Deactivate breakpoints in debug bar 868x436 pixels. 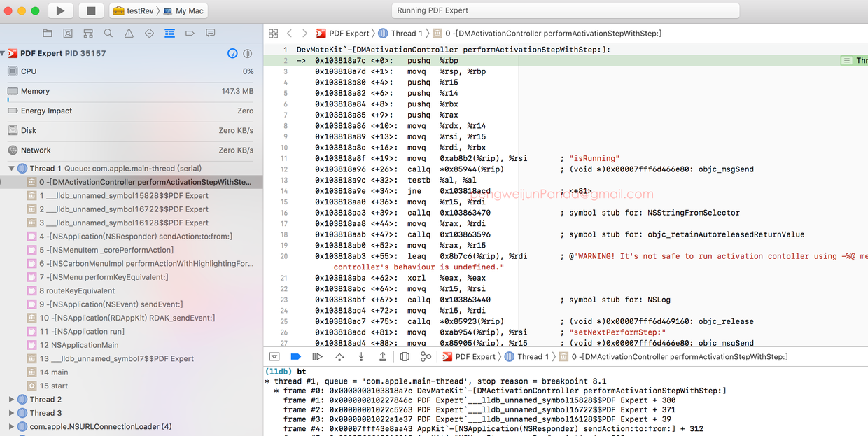pos(295,356)
